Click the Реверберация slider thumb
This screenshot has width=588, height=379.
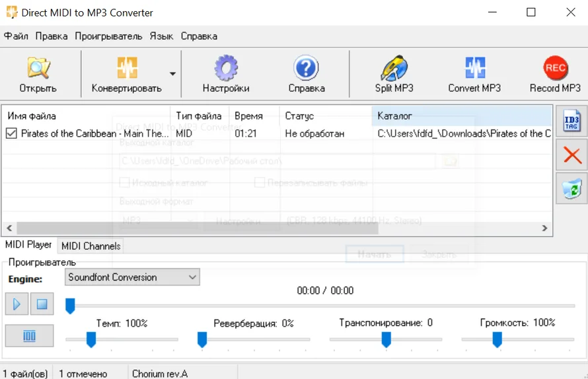[x=202, y=339]
